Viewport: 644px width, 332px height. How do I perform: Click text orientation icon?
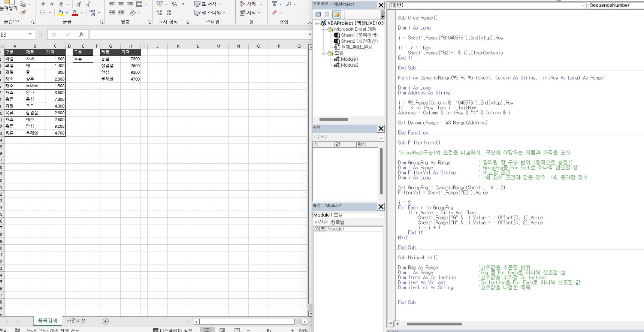[133, 13]
